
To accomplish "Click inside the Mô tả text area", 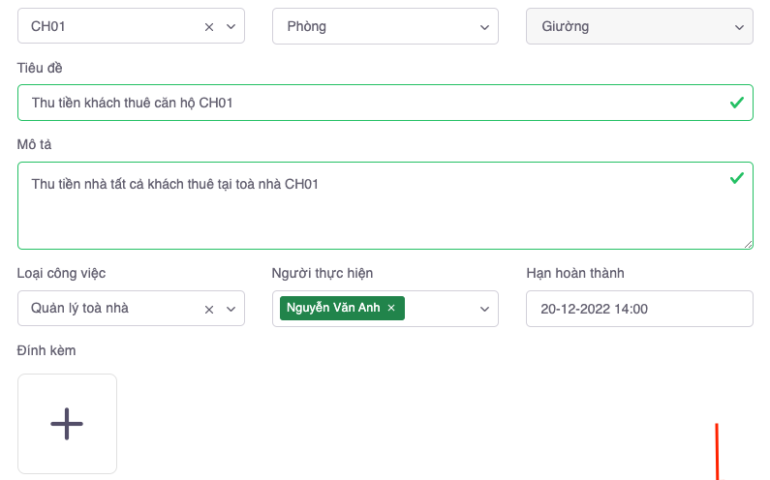I will (370, 210).
